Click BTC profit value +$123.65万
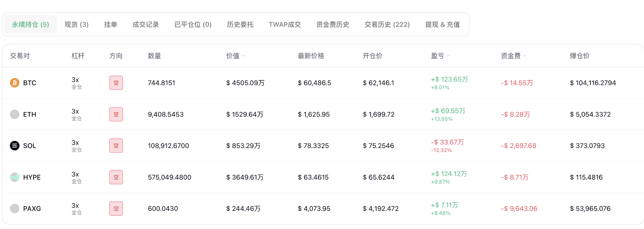Image resolution: width=644 pixels, height=229 pixels. (449, 79)
